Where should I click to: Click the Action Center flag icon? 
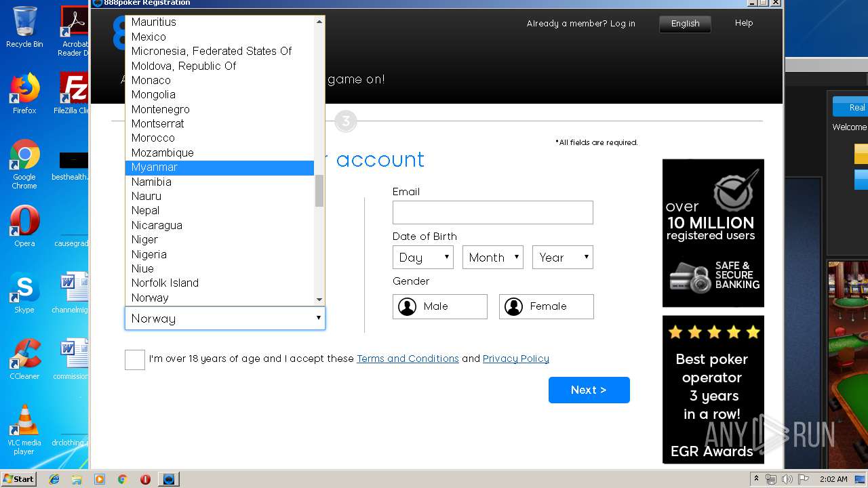click(803, 479)
